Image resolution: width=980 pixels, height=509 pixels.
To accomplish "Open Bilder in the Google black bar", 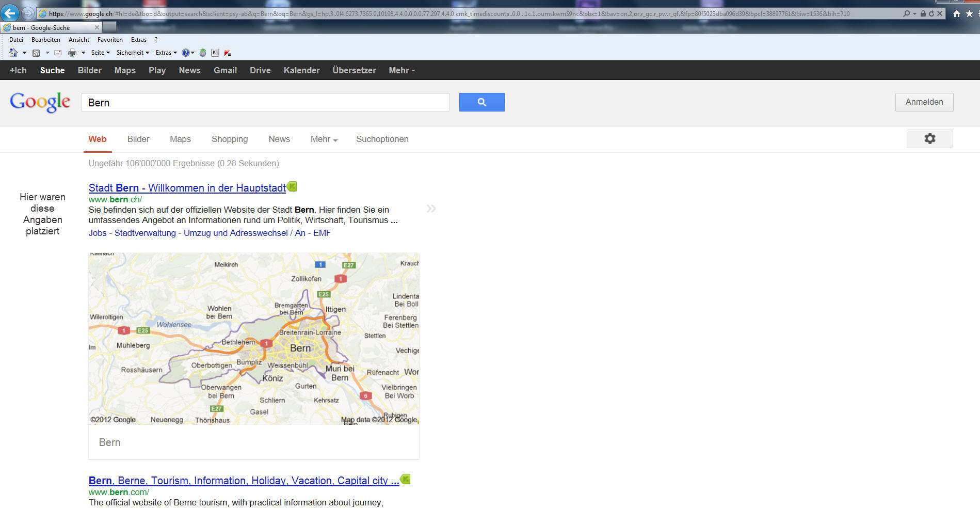I will click(x=90, y=70).
